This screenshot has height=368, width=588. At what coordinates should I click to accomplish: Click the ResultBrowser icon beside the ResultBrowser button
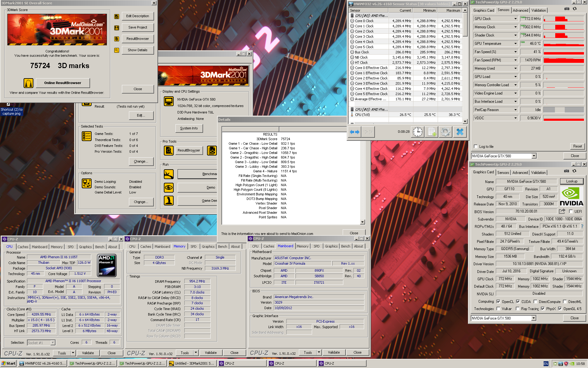[x=117, y=39]
